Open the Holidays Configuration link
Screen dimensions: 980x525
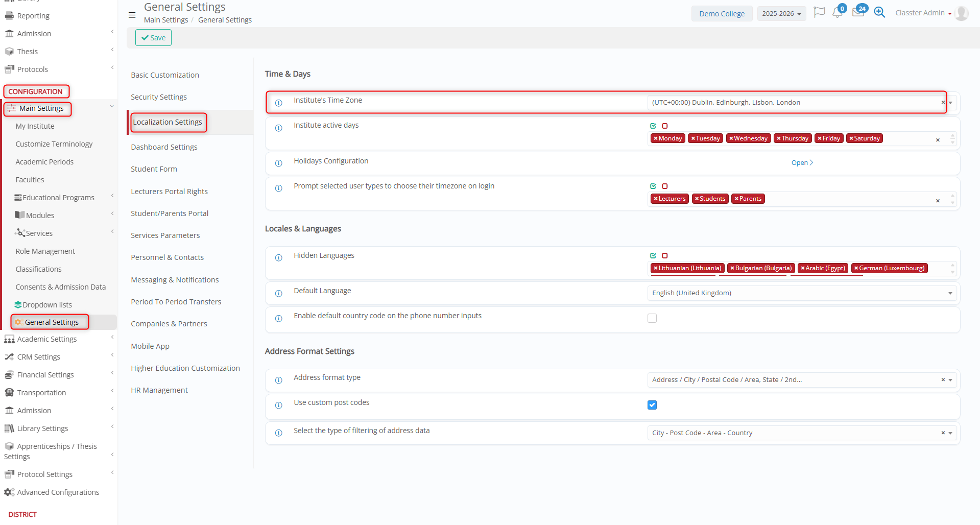802,163
